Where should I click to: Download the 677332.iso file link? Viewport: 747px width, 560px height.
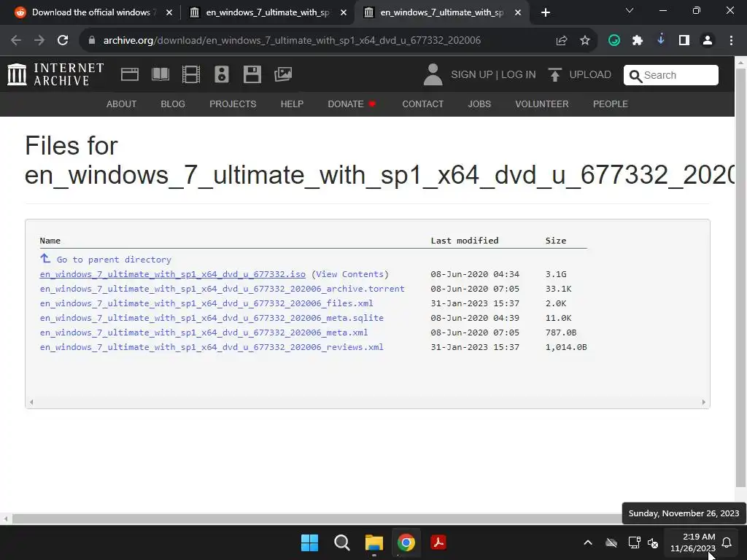(172, 274)
